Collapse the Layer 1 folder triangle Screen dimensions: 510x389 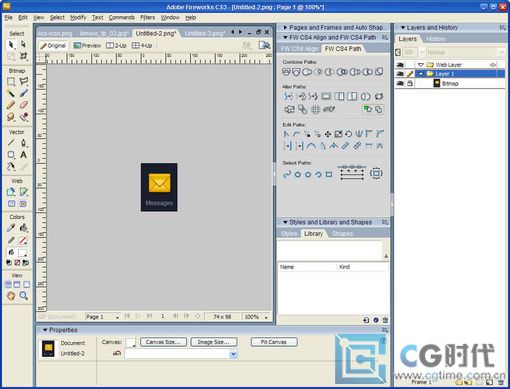pos(421,74)
